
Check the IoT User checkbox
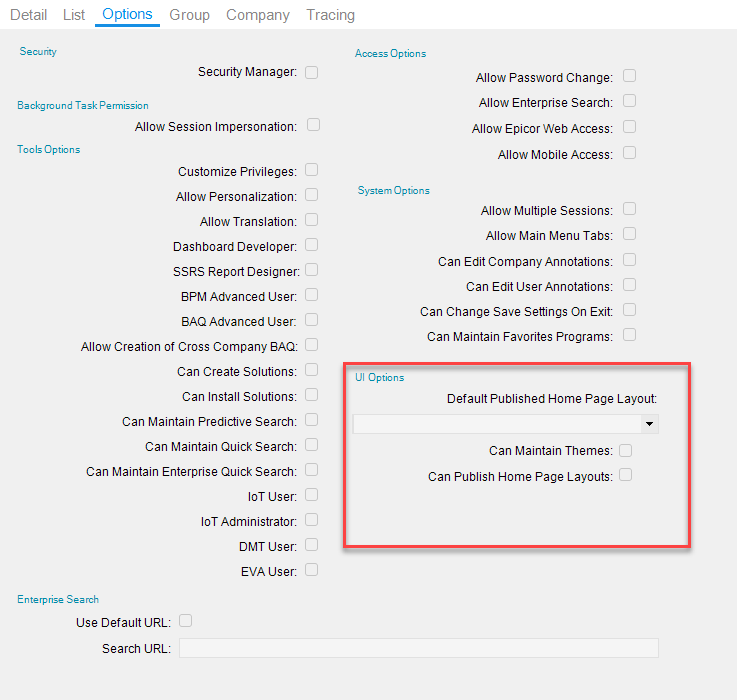(311, 495)
